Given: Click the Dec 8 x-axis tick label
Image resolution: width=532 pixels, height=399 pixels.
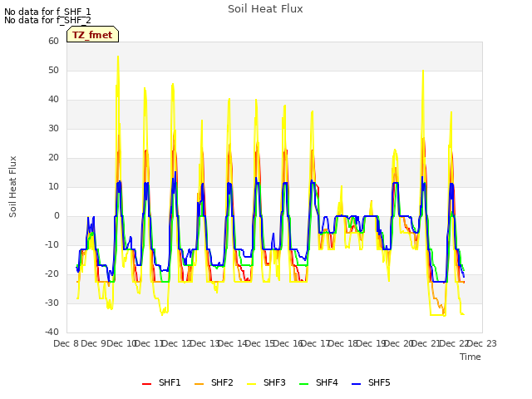Looking at the screenshot, I should click(x=66, y=343).
